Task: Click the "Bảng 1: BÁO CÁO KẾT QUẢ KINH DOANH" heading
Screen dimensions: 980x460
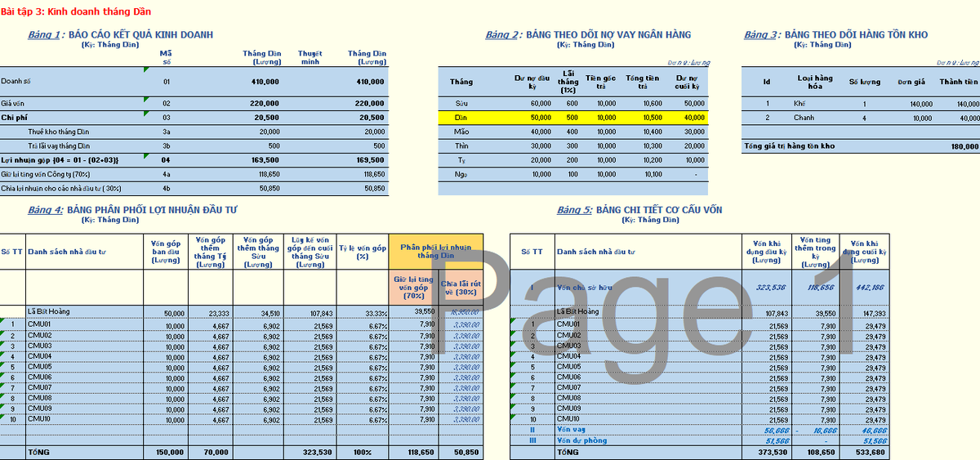Action: tap(120, 35)
